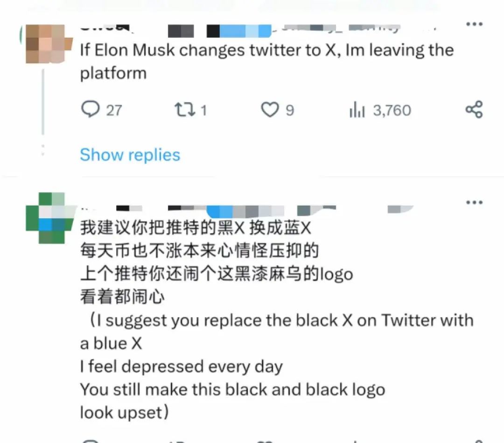Click the share icon on first tweet
This screenshot has height=443, width=504.
(x=474, y=109)
